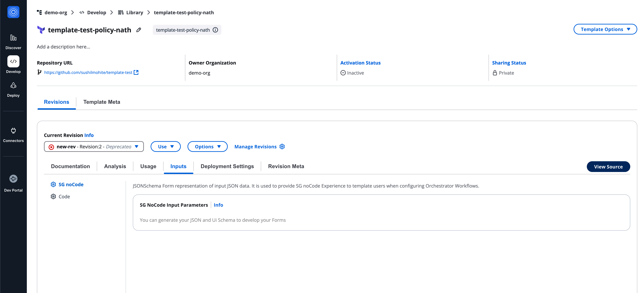
Task: Click the pencil edit template name icon
Action: (x=139, y=30)
